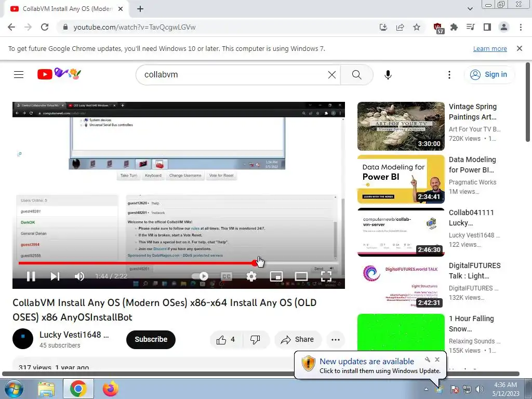Launch Firefox from taskbar

(x=111, y=389)
